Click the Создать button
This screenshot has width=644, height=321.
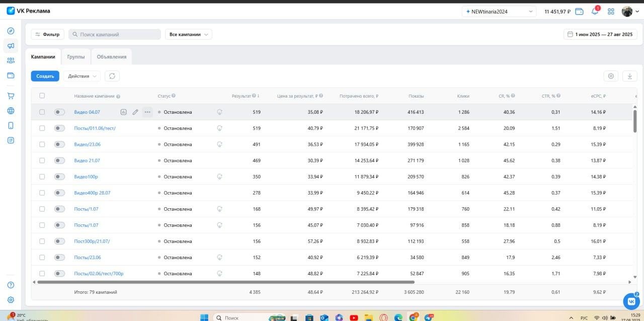pyautogui.click(x=45, y=76)
